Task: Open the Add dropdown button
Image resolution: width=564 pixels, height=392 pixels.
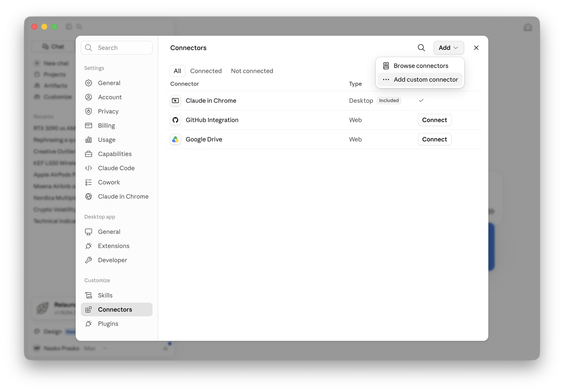Action: click(x=449, y=48)
